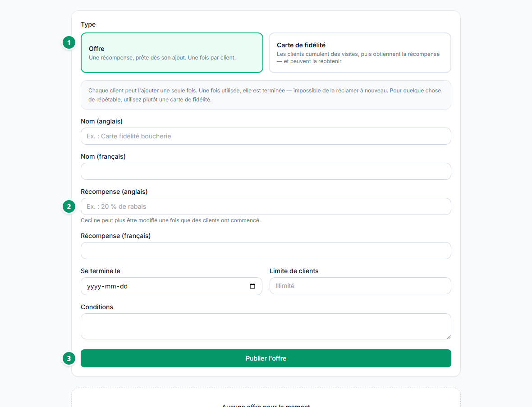The height and width of the screenshot is (407, 532).
Task: Select the Offre type card
Action: (172, 53)
